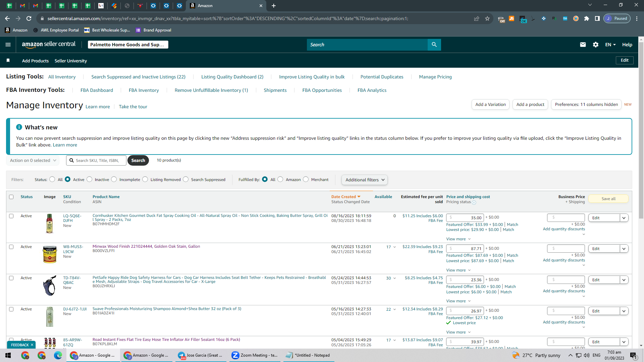Viewport: 644px width, 362px height.
Task: Expand View more for Suave Shampoo pricing
Action: coord(459,332)
